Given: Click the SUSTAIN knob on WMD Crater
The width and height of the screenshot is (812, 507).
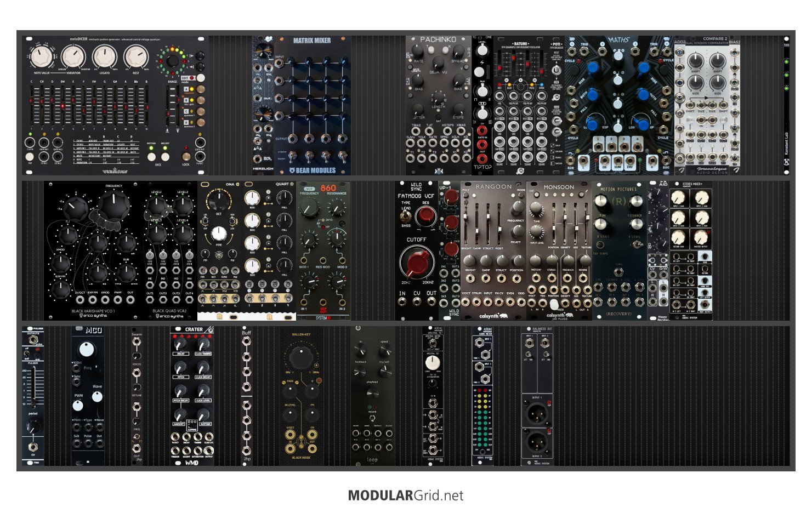Looking at the screenshot, I should [x=203, y=415].
